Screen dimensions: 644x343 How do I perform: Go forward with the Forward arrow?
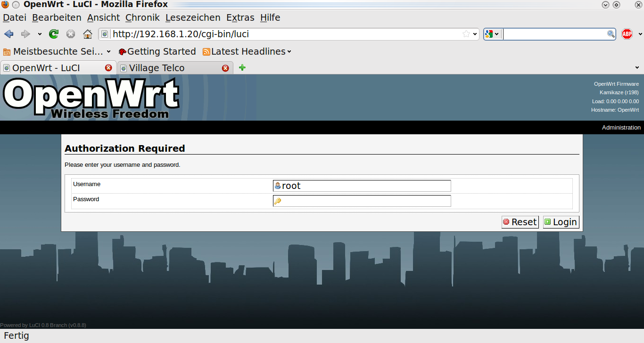pyautogui.click(x=25, y=34)
